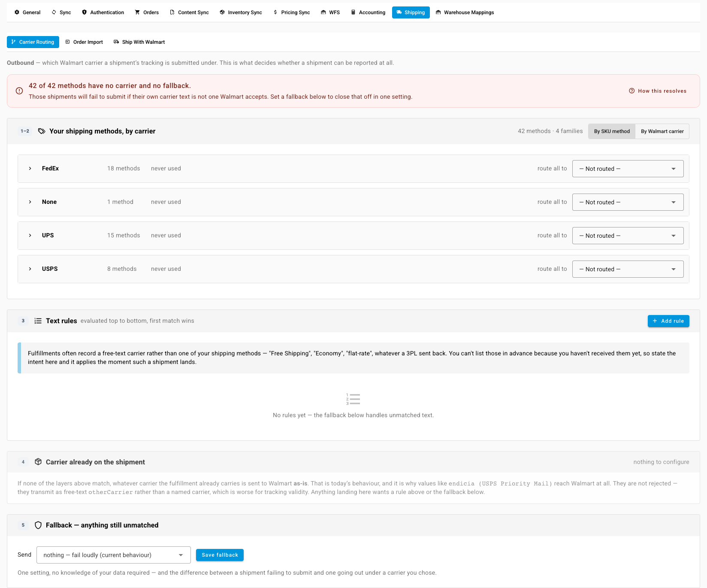Screen dimensions: 707x588
Task: Expand the UPS carrier row
Action: (30, 236)
